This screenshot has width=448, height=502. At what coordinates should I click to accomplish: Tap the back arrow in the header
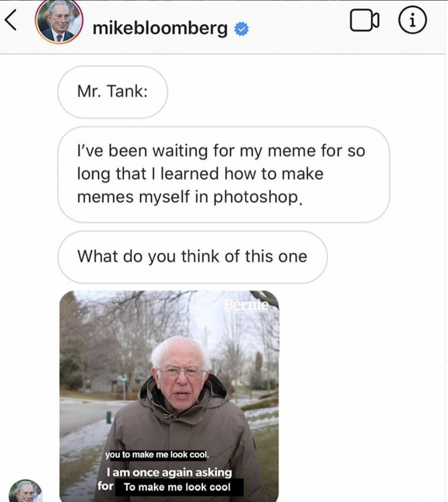(x=11, y=21)
